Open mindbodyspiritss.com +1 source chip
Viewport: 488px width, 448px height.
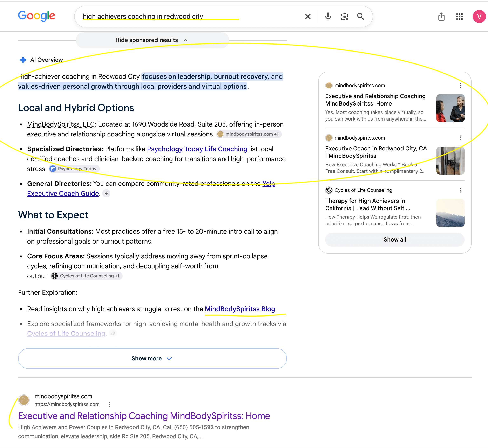[249, 134]
